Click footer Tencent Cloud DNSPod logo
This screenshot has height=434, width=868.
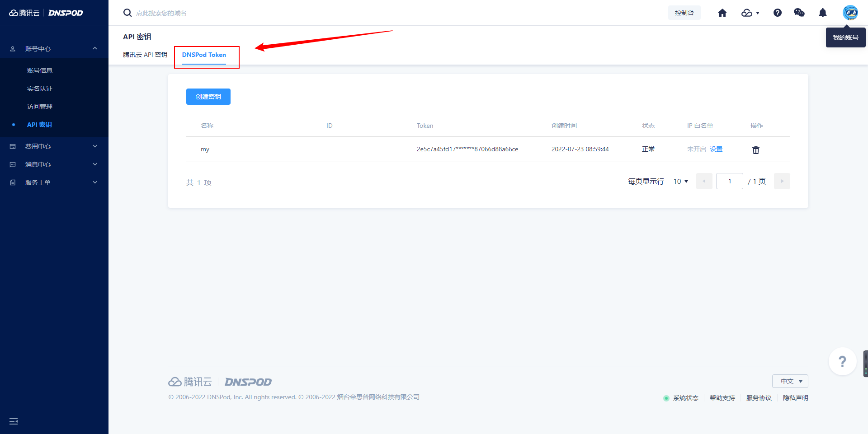[220, 382]
